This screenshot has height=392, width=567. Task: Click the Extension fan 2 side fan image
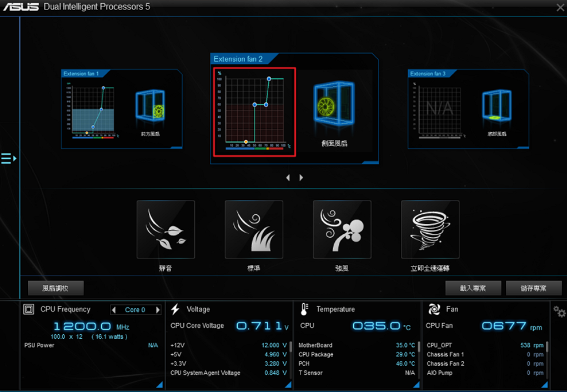pos(334,105)
